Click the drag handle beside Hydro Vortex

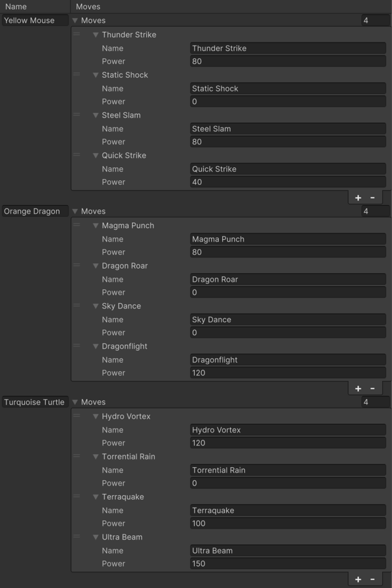tap(77, 416)
